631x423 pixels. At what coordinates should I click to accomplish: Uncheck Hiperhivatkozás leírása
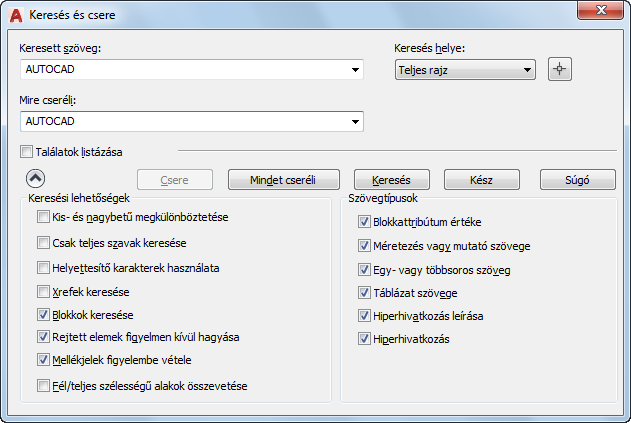pos(364,316)
